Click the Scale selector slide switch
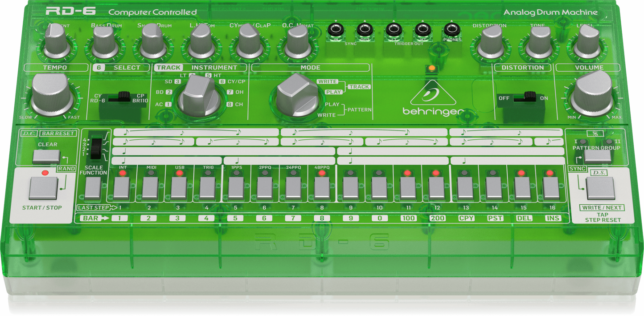The width and height of the screenshot is (644, 316). click(x=94, y=146)
